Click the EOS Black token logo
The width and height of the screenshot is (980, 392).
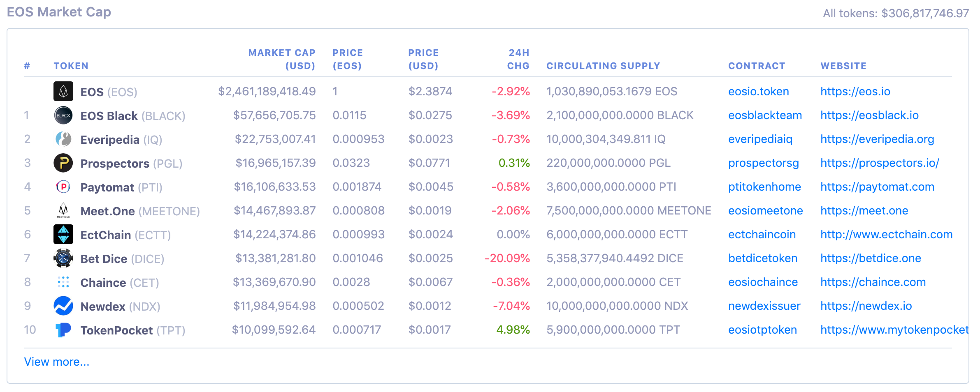click(x=63, y=115)
